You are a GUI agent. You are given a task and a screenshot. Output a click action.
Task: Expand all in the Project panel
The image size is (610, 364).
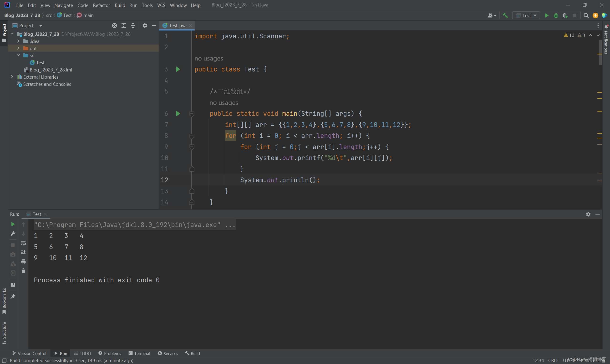tap(124, 25)
